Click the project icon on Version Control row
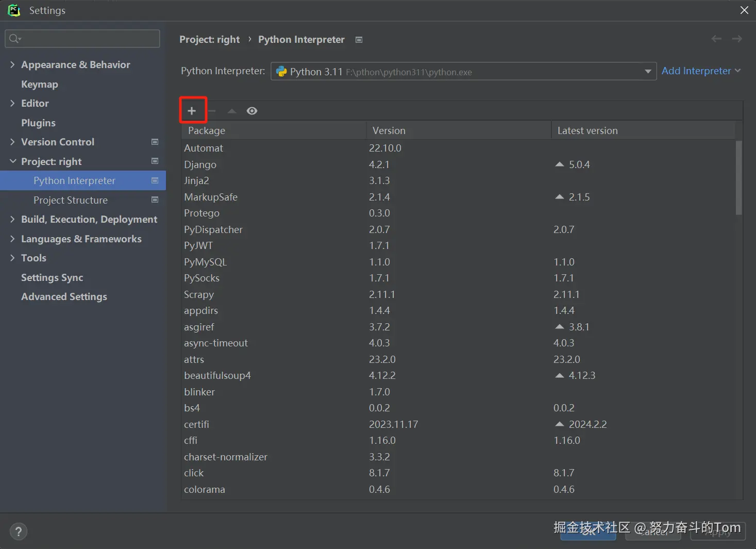756x549 pixels. click(x=155, y=142)
